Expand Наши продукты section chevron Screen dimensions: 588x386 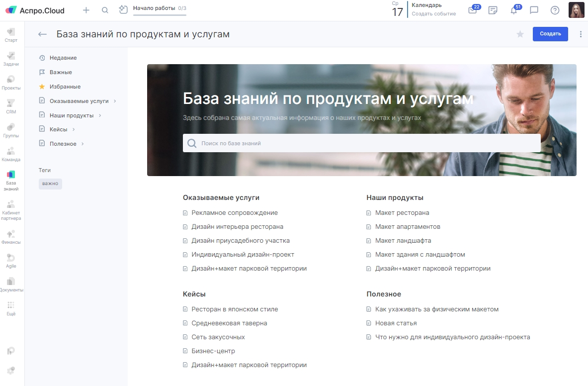(x=100, y=115)
